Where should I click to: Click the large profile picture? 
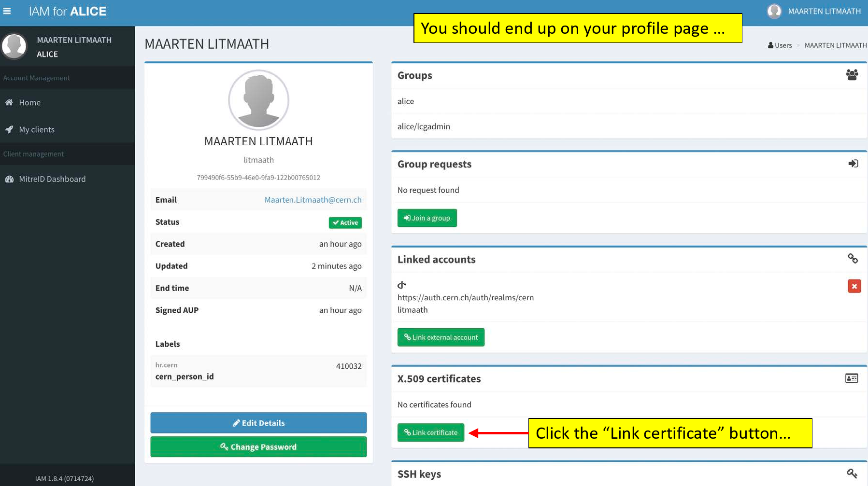[x=258, y=100]
